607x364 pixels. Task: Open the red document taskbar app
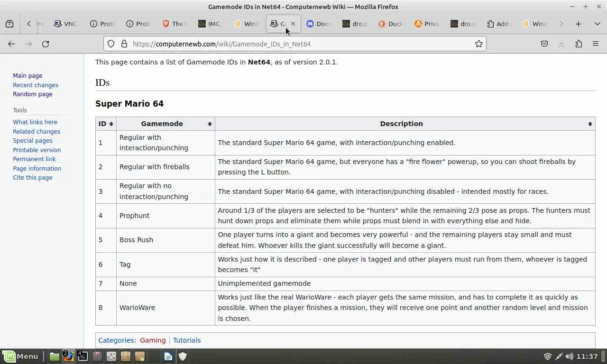tap(97, 356)
